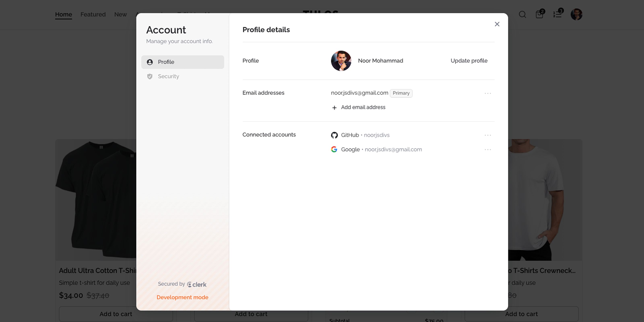Open the Featured nav link
Viewport: 644px width, 322px height.
(x=93, y=14)
